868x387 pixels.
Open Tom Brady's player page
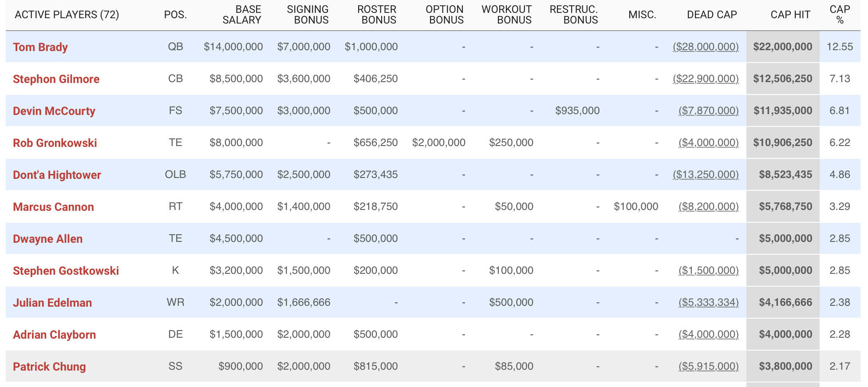click(40, 47)
